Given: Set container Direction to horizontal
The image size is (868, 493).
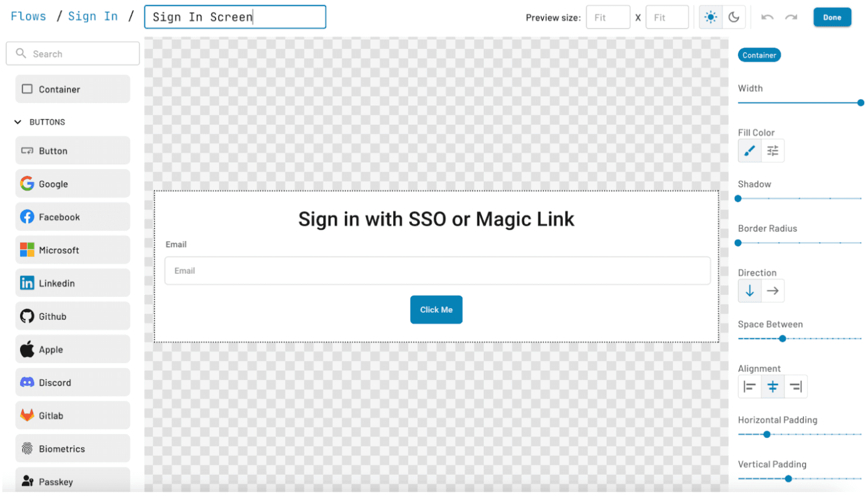Looking at the screenshot, I should (x=772, y=290).
